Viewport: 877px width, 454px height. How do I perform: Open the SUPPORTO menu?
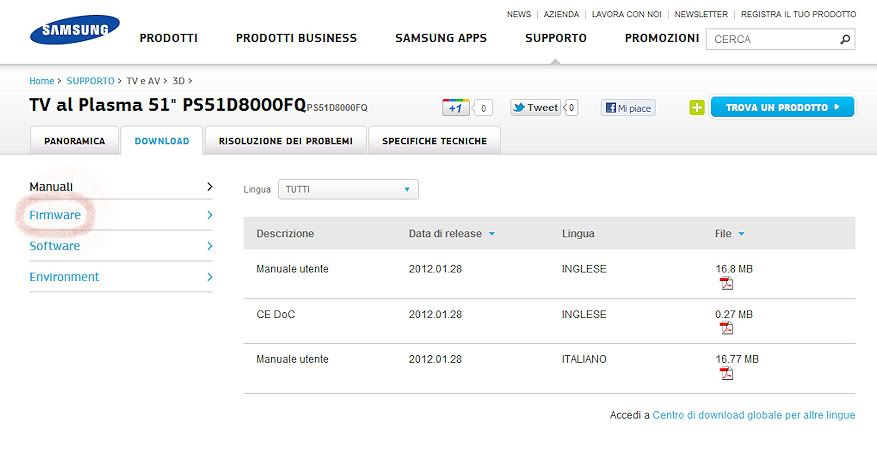(x=556, y=38)
